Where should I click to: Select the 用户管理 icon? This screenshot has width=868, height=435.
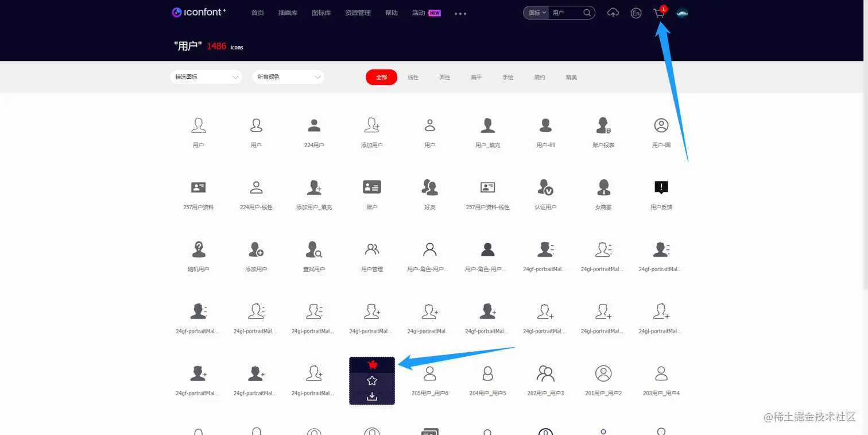[372, 249]
